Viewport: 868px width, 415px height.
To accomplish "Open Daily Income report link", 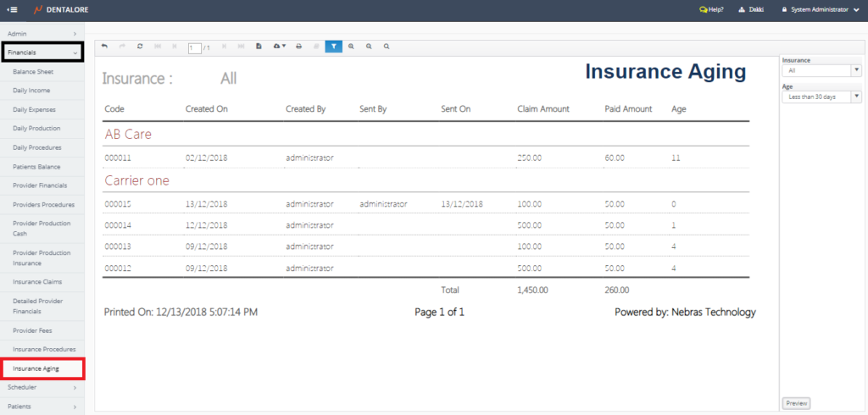I will pyautogui.click(x=34, y=91).
